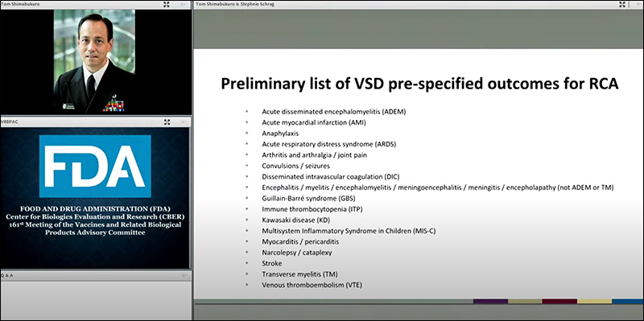
Task: Maximize the shared presentation pod fullscreen
Action: pyautogui.click(x=622, y=5)
